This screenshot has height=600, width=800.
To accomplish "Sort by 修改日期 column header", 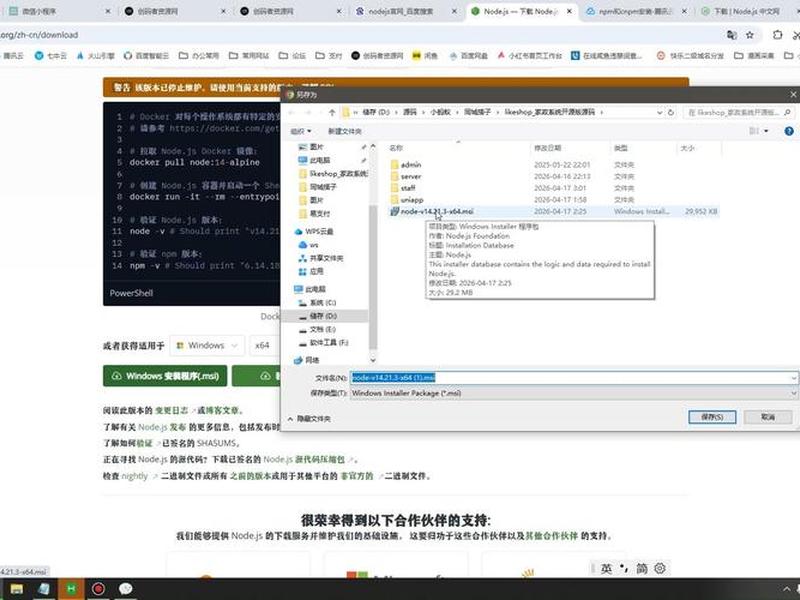I will [547, 148].
